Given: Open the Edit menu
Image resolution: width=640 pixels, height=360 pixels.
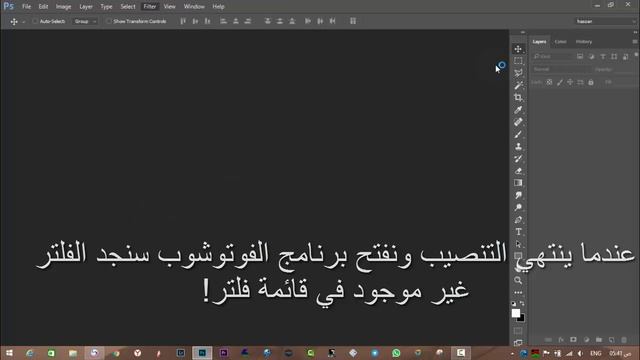Looking at the screenshot, I should click(x=43, y=7).
